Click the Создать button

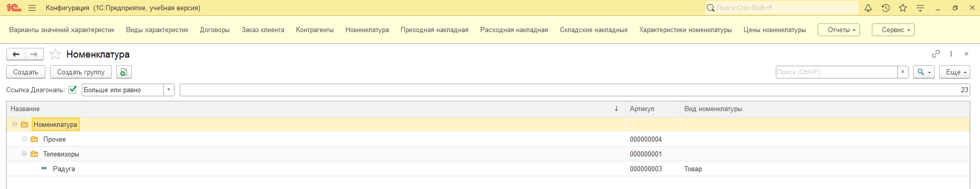[x=26, y=72]
